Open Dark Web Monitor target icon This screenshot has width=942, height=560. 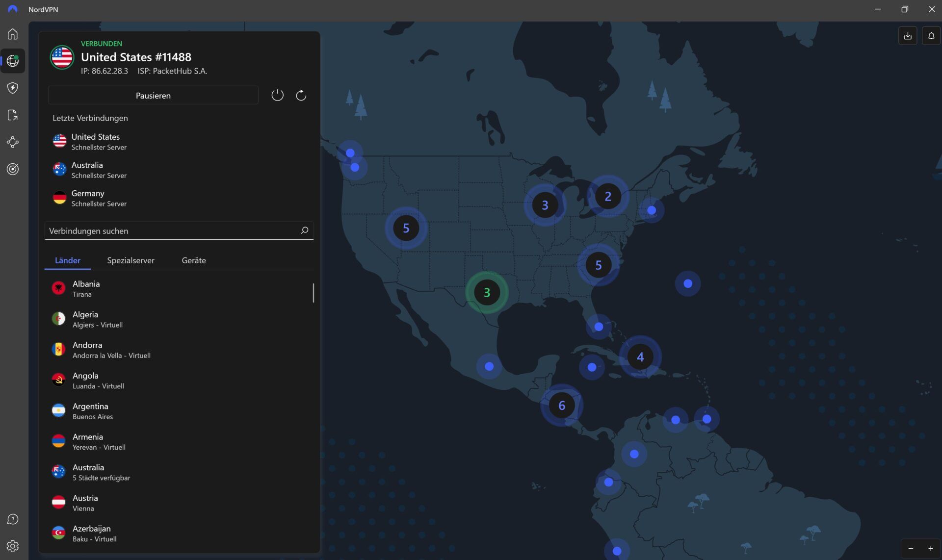point(13,169)
